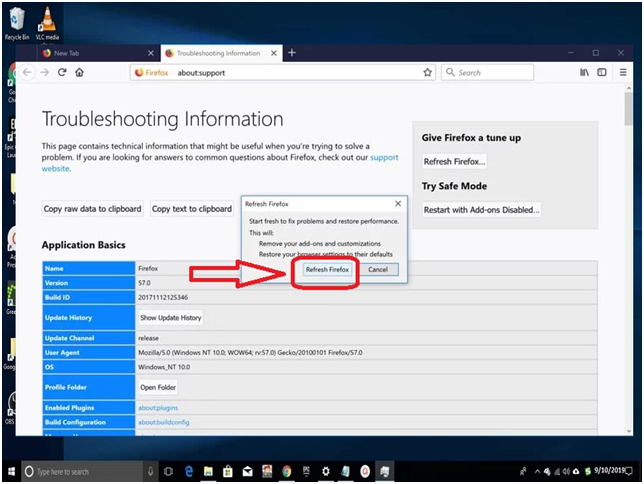Click the forward navigation arrow
The height and width of the screenshot is (484, 644).
45,72
